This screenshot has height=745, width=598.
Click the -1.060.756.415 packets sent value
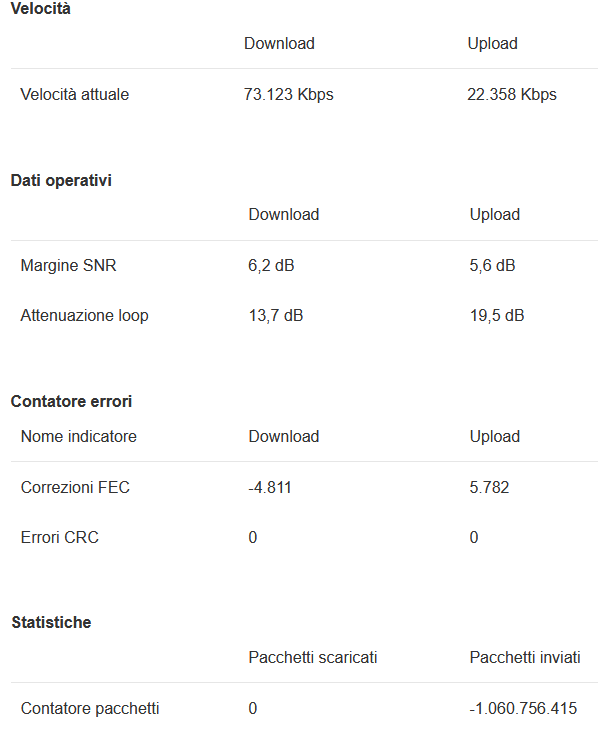(x=523, y=708)
